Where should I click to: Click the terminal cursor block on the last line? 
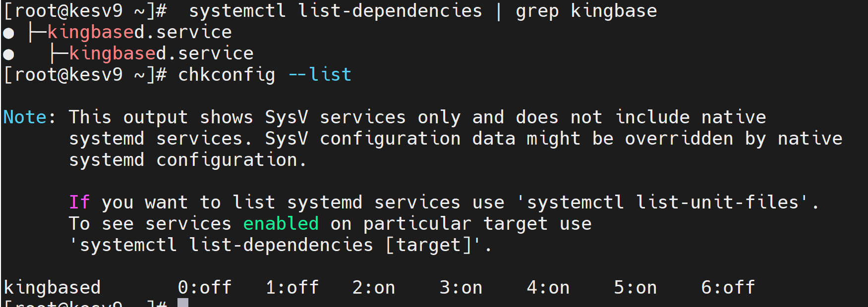click(x=183, y=303)
